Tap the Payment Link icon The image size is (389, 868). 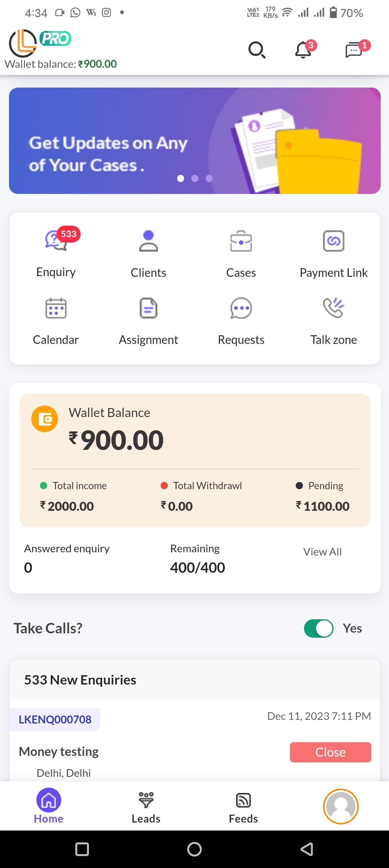coord(334,241)
